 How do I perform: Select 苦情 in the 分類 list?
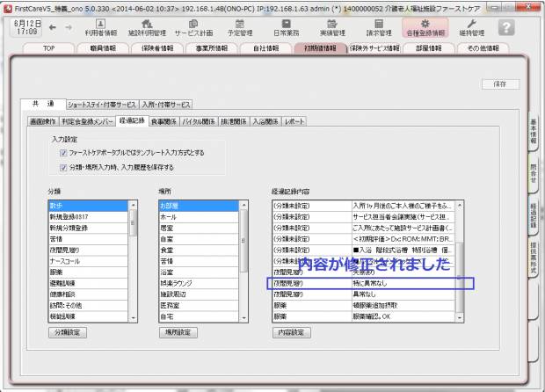pos(59,237)
